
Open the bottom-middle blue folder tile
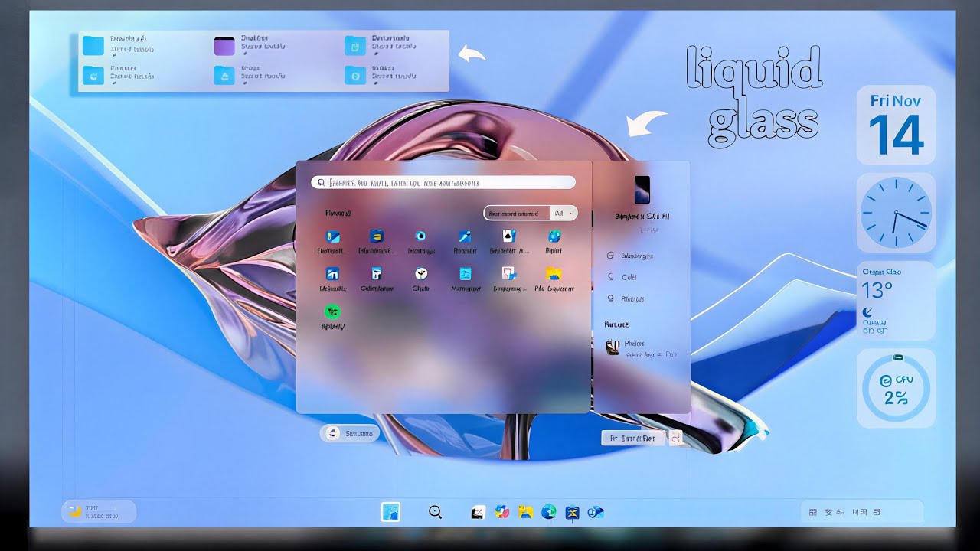pos(224,75)
